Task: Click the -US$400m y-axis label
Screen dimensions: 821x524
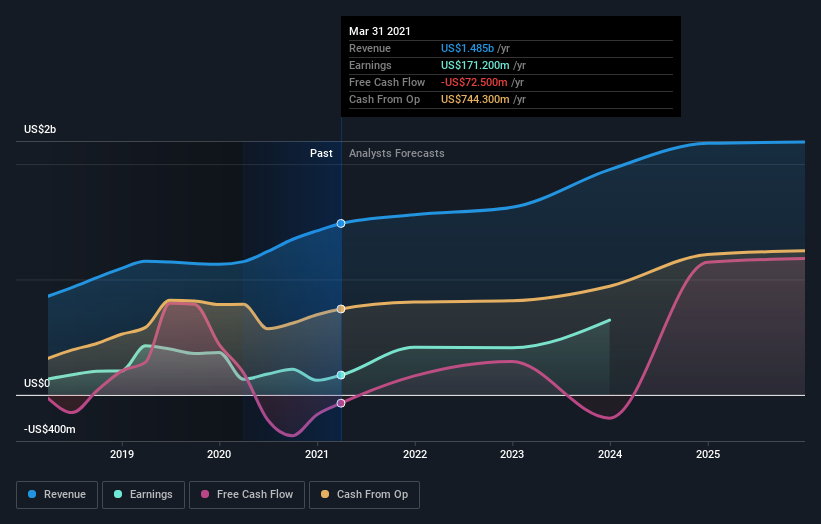Action: click(x=50, y=429)
